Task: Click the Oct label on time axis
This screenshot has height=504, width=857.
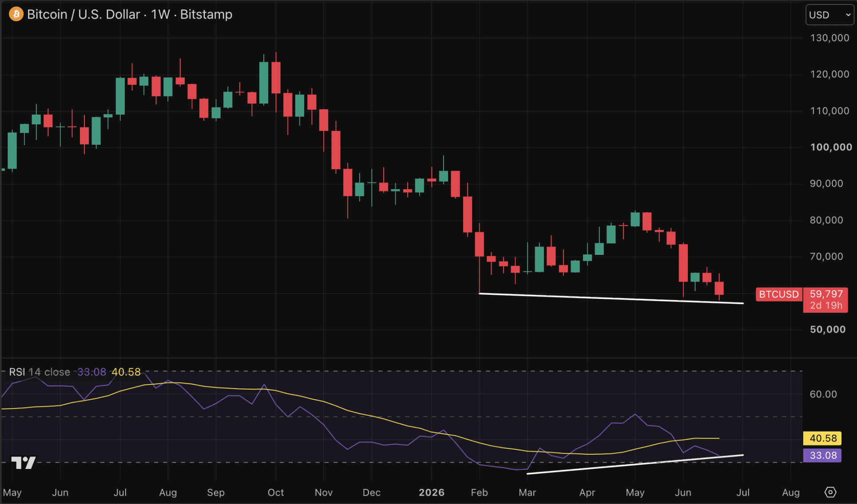Action: (x=276, y=492)
